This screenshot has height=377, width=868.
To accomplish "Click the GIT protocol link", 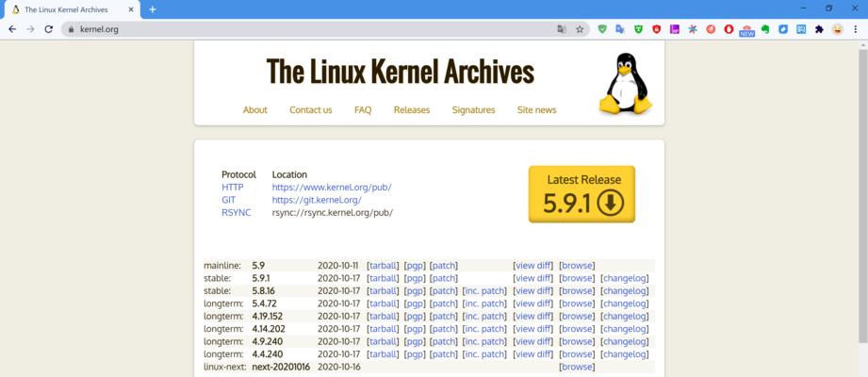I will pyautogui.click(x=229, y=200).
